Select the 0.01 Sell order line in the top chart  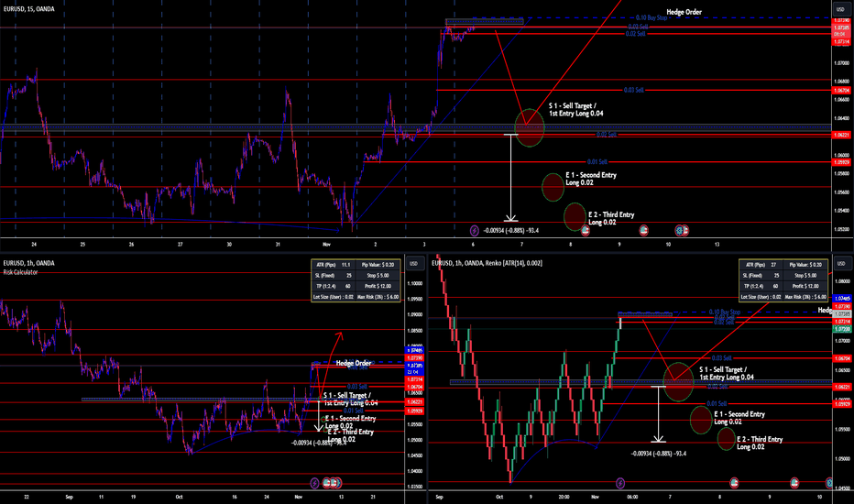(x=597, y=162)
